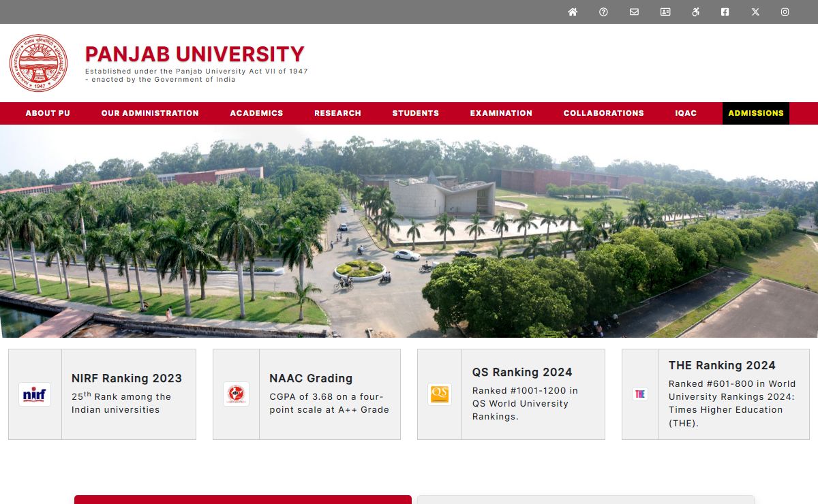The height and width of the screenshot is (504, 818).
Task: Open QS Ranking 2024 heading
Action: 522,372
